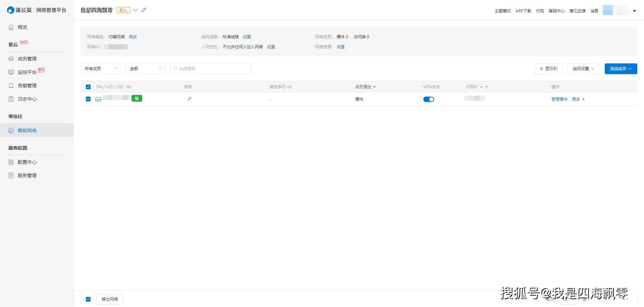
Task: Click the 管理硬件 link
Action: 559,99
